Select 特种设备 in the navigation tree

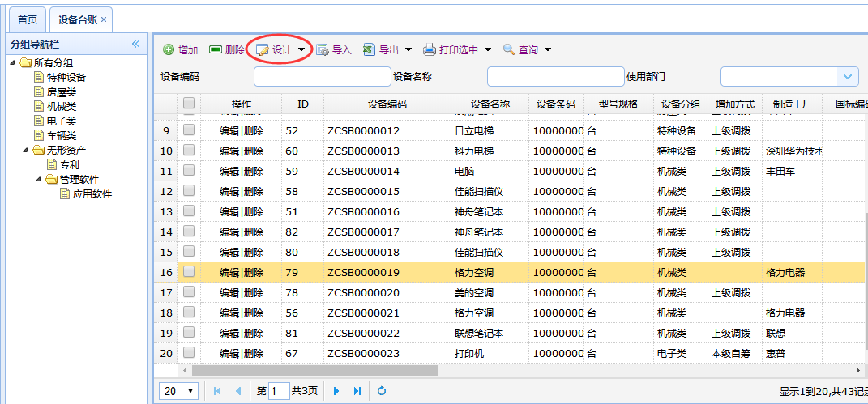(x=66, y=77)
